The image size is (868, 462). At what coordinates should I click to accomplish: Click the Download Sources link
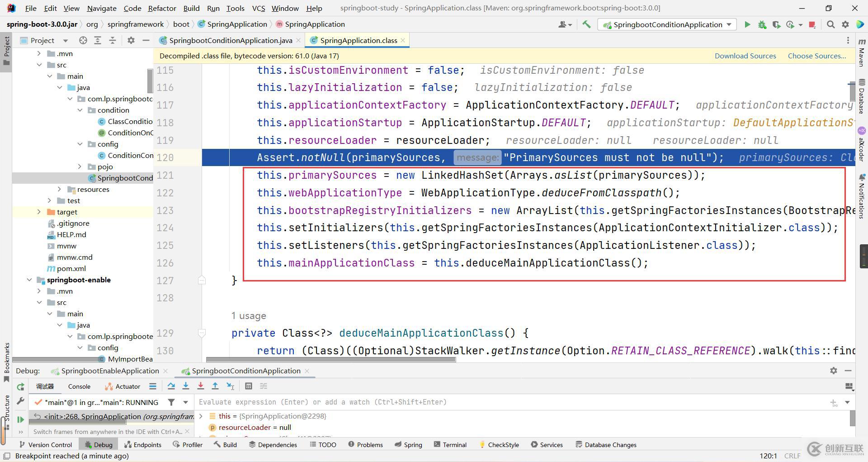[x=745, y=56]
